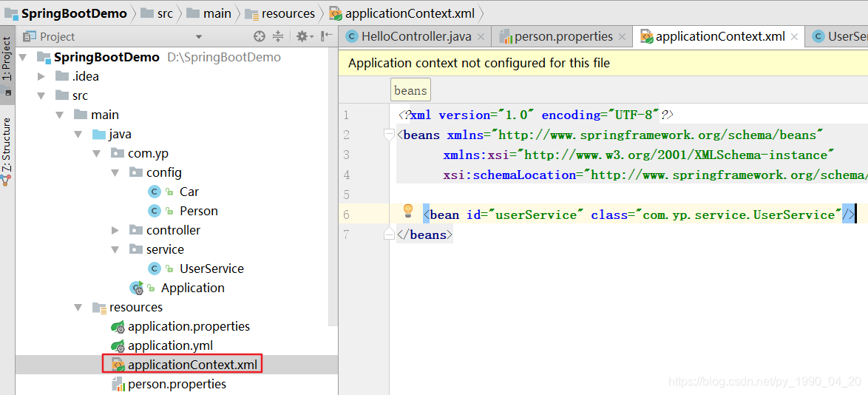Image resolution: width=868 pixels, height=395 pixels.
Task: Switch to person.properties tab
Action: coord(563,36)
